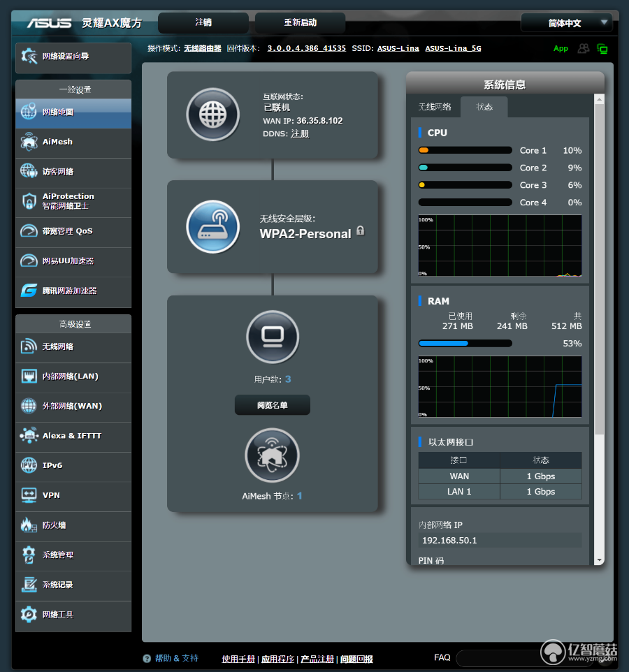
Task: Click the 重新启动 reboot button
Action: tap(300, 22)
